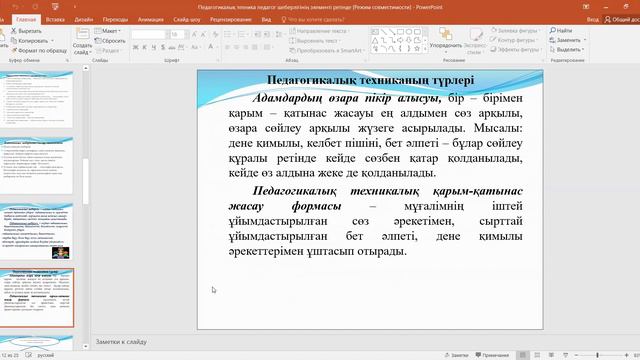Open Quick Styles (Экспресс-стили) gallery
The image size is (640, 360).
click(475, 41)
